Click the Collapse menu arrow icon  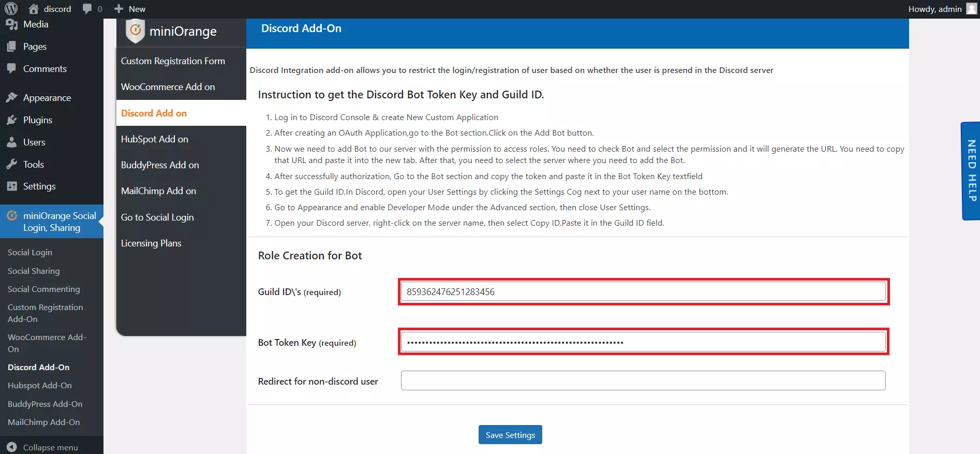pos(12,447)
